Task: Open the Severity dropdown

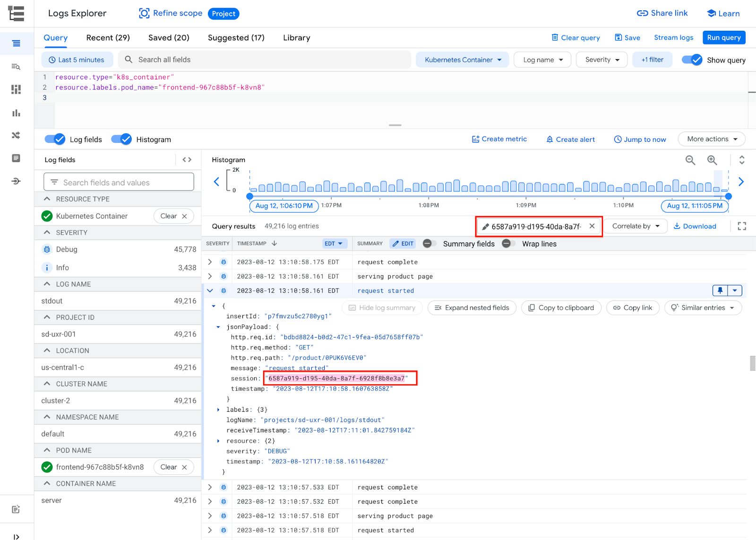Action: pyautogui.click(x=601, y=60)
